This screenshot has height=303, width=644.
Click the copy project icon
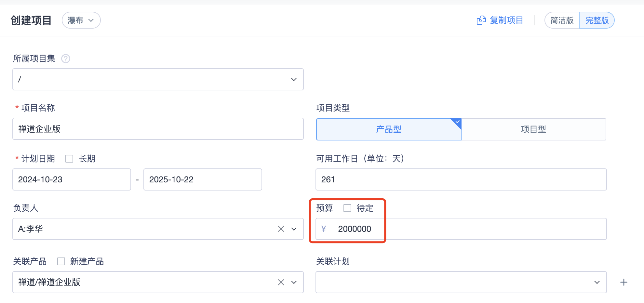click(x=481, y=20)
